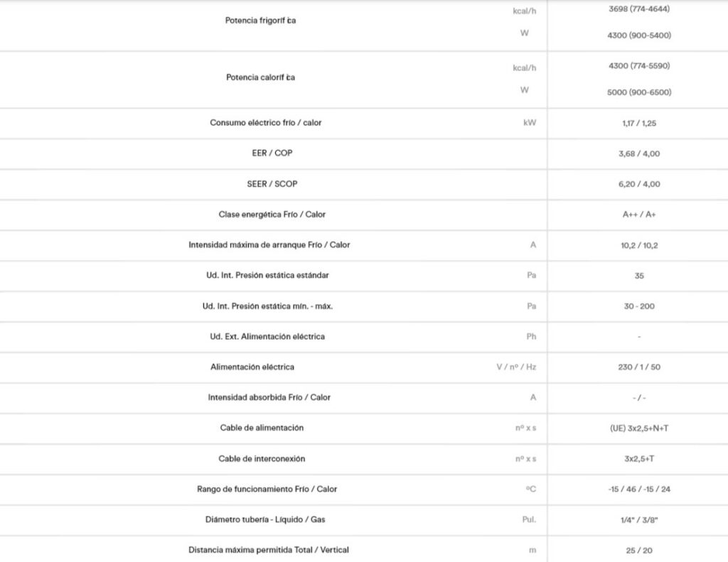Select the Potencia calorífica label
This screenshot has height=562, width=728.
260,77
